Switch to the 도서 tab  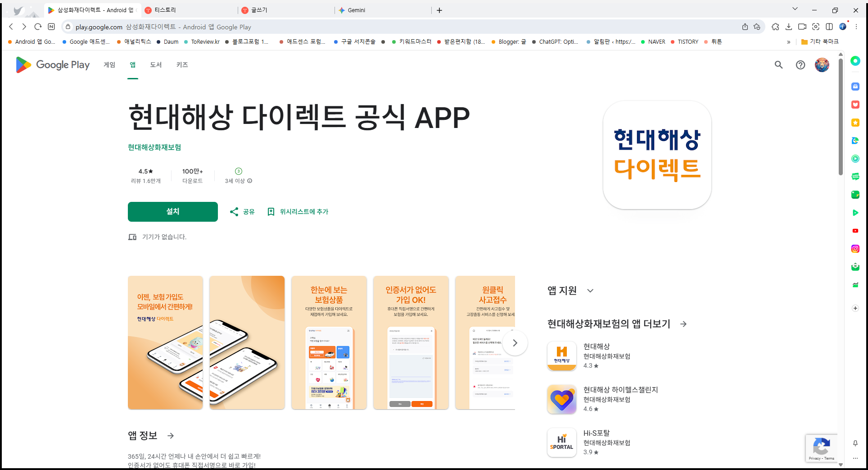156,65
